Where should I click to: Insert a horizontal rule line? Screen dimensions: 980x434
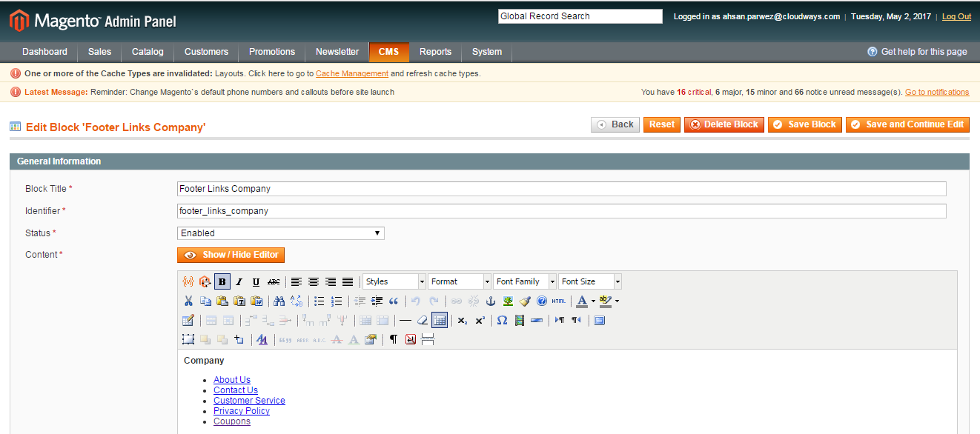coord(405,320)
